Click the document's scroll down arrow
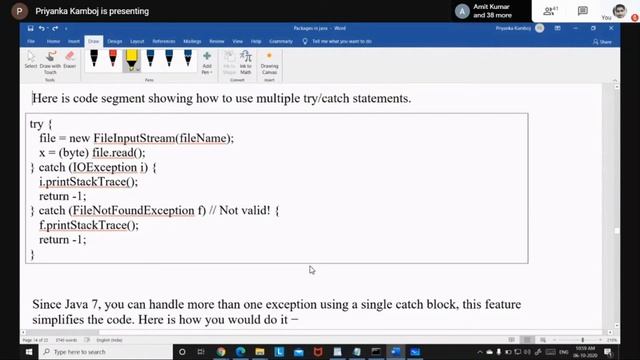Viewport: 640px width, 360px height. click(x=616, y=325)
